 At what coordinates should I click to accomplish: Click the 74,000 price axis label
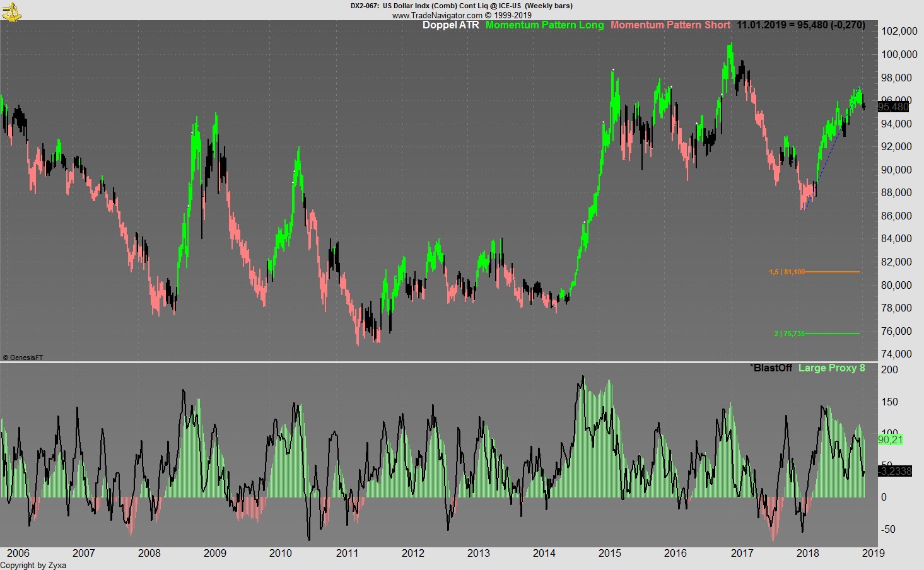point(896,354)
